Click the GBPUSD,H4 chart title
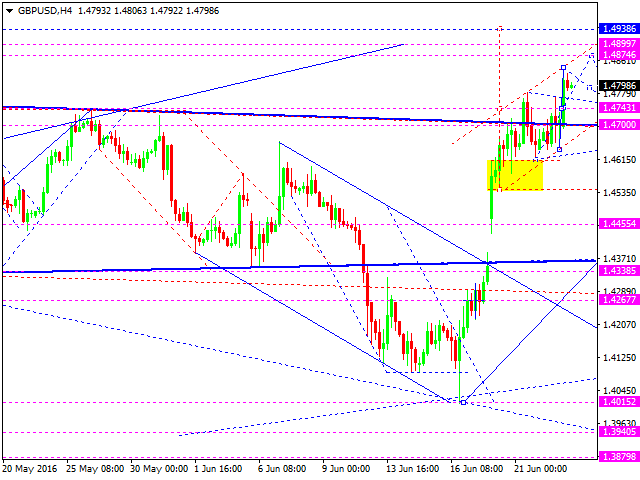Image resolution: width=640 pixels, height=480 pixels. click(45, 11)
